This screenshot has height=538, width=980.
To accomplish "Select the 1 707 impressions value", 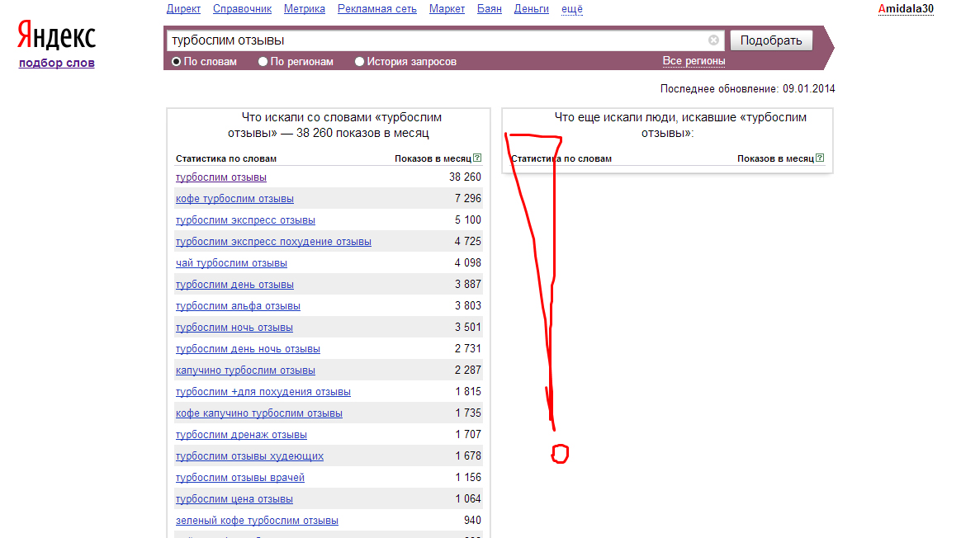I will (x=468, y=435).
